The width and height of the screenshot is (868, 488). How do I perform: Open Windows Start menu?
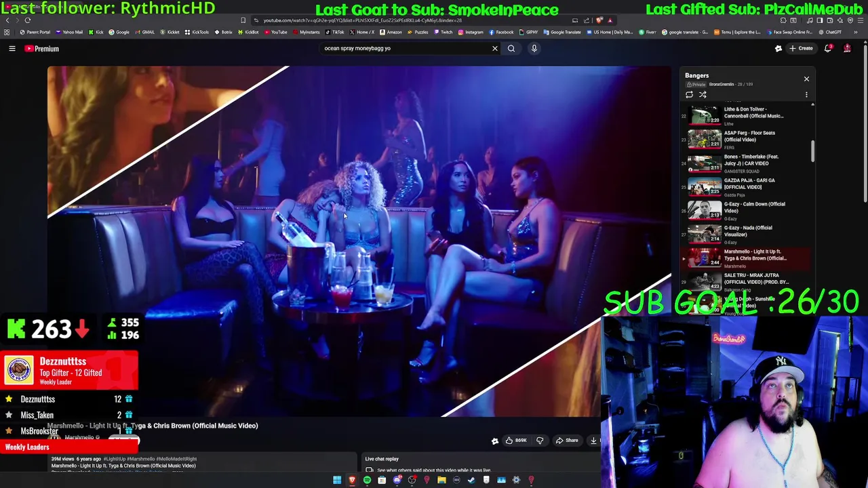[337, 480]
